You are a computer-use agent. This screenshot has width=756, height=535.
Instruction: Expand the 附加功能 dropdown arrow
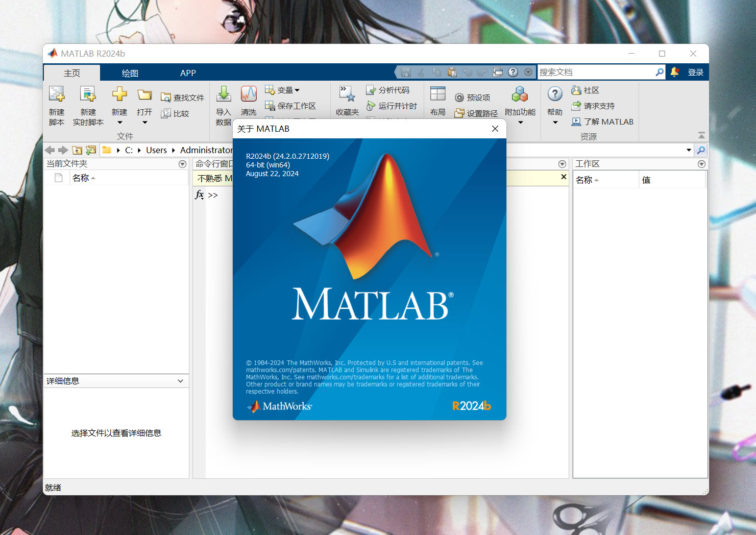(x=520, y=123)
